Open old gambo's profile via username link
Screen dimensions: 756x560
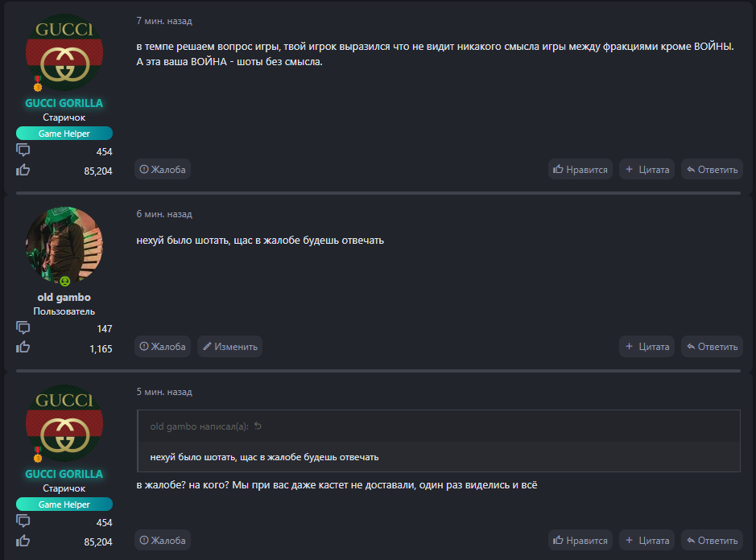[x=64, y=298]
